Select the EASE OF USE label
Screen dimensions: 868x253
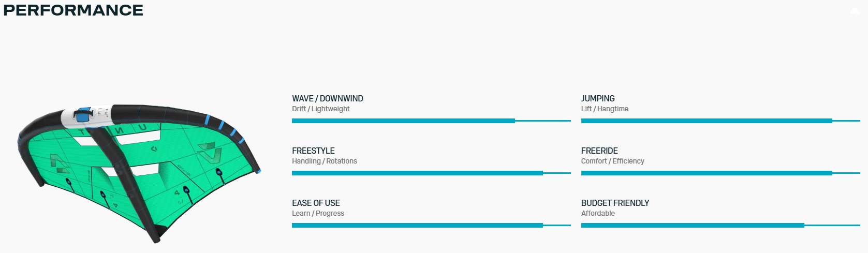(x=316, y=203)
